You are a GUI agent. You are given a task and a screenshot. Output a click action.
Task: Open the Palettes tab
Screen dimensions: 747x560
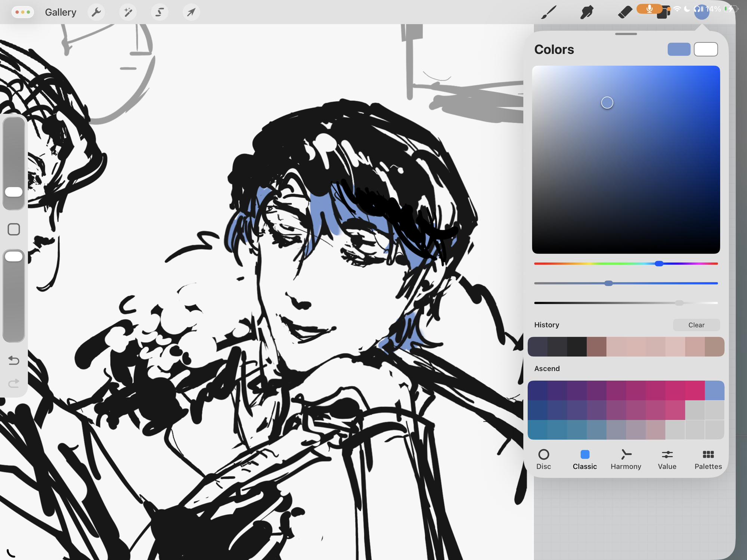(x=708, y=459)
